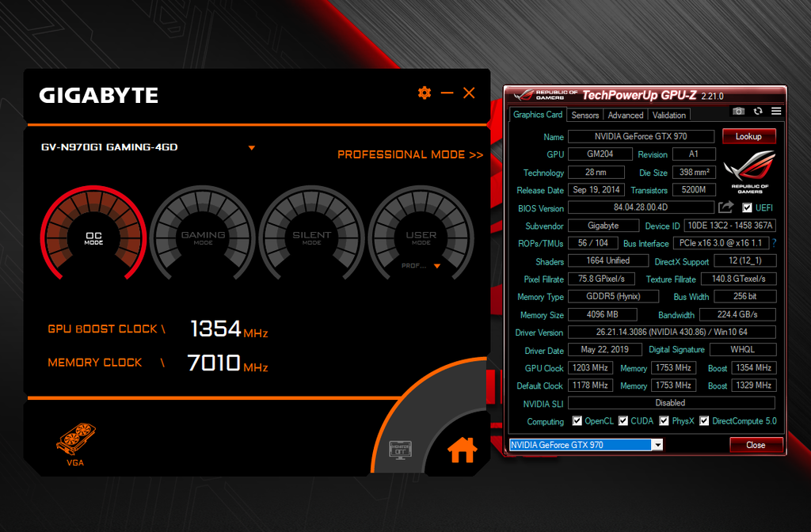Screen dimensions: 811x532
Task: Open the NVIDIA GeForce GTX 970 selector dropdown
Action: tap(657, 445)
